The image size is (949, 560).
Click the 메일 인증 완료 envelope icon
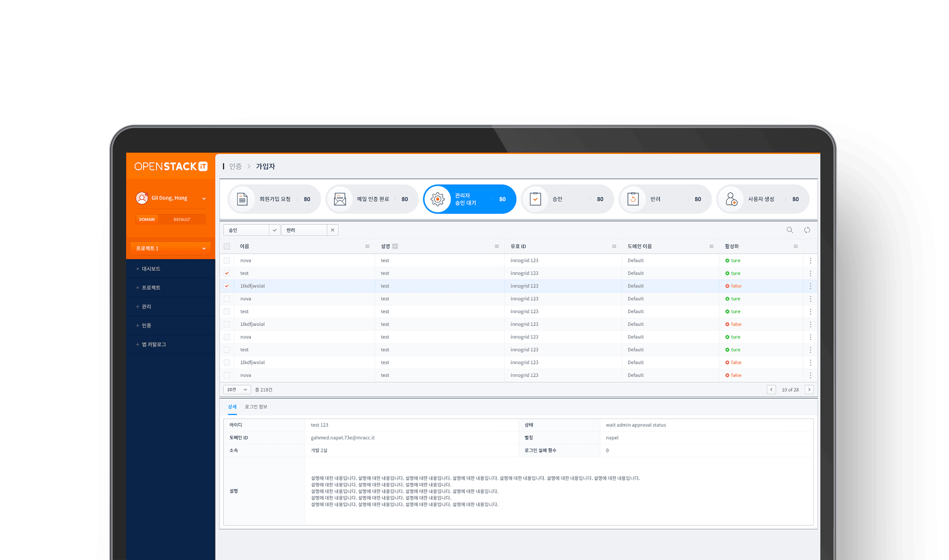(x=340, y=199)
